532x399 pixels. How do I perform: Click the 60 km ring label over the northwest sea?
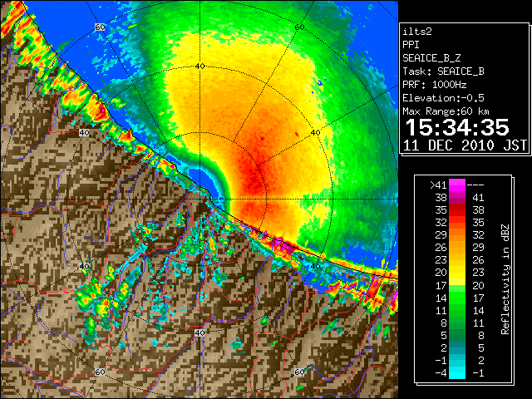(x=100, y=27)
